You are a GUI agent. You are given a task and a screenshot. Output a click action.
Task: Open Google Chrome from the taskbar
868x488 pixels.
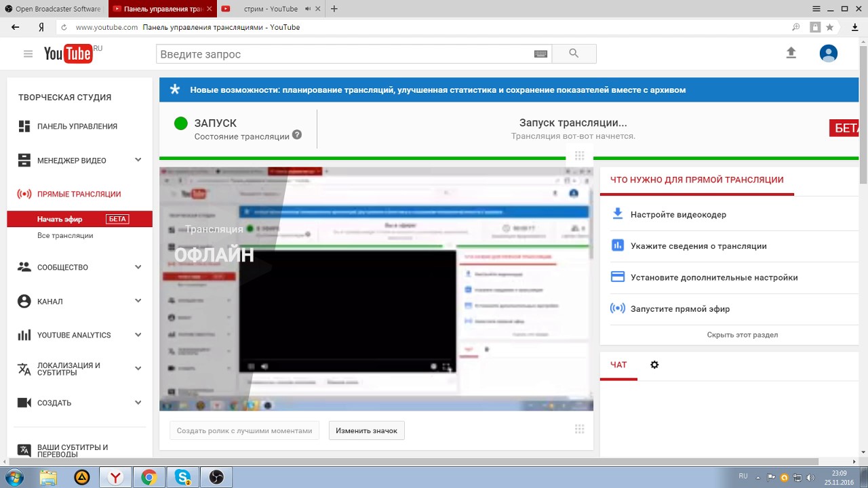[x=149, y=478]
